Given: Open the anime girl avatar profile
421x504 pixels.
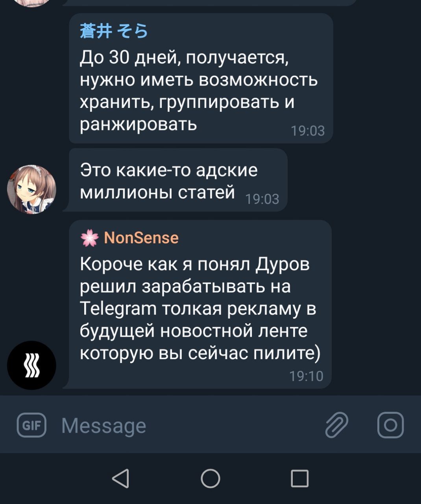Looking at the screenshot, I should (31, 189).
